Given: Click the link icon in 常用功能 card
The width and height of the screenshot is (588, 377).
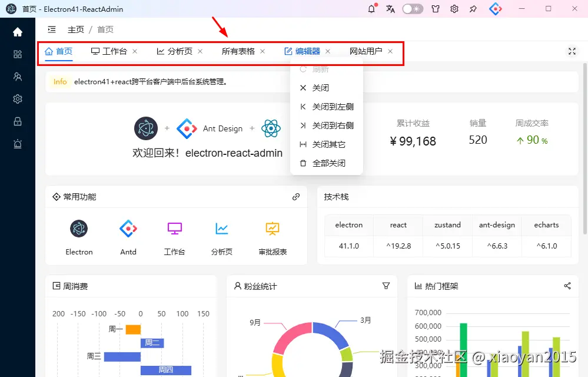Looking at the screenshot, I should click(x=296, y=197).
